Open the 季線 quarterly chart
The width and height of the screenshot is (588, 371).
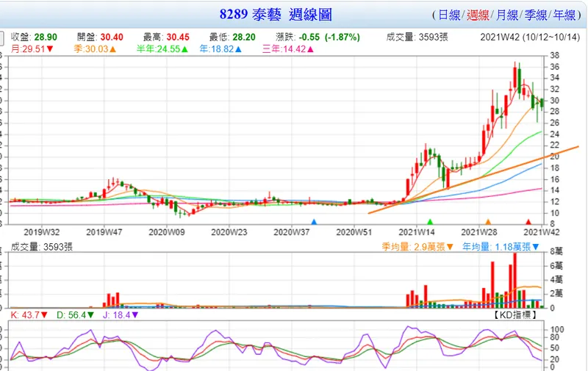point(536,15)
